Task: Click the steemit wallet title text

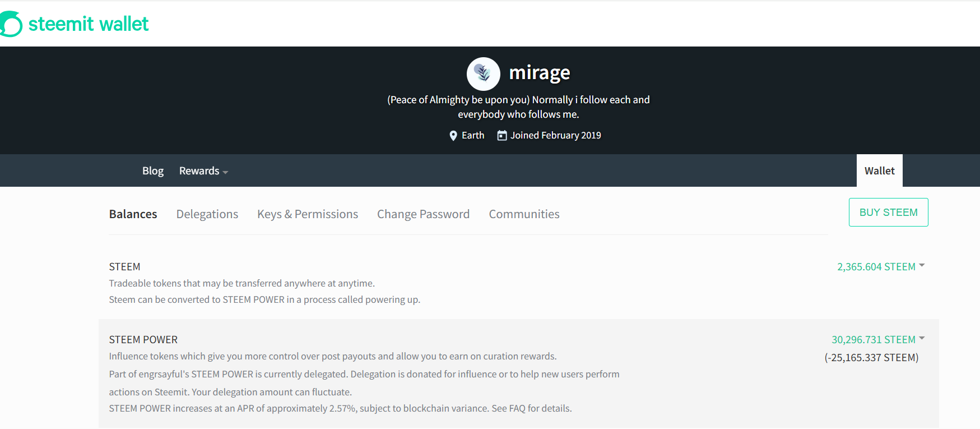Action: pyautogui.click(x=89, y=24)
